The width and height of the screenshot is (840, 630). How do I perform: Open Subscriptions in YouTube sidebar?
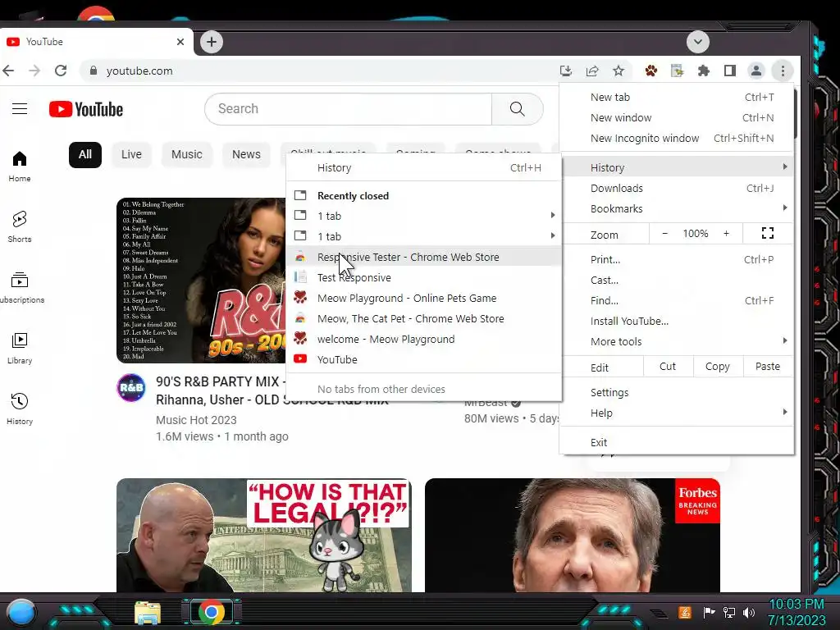coord(20,288)
